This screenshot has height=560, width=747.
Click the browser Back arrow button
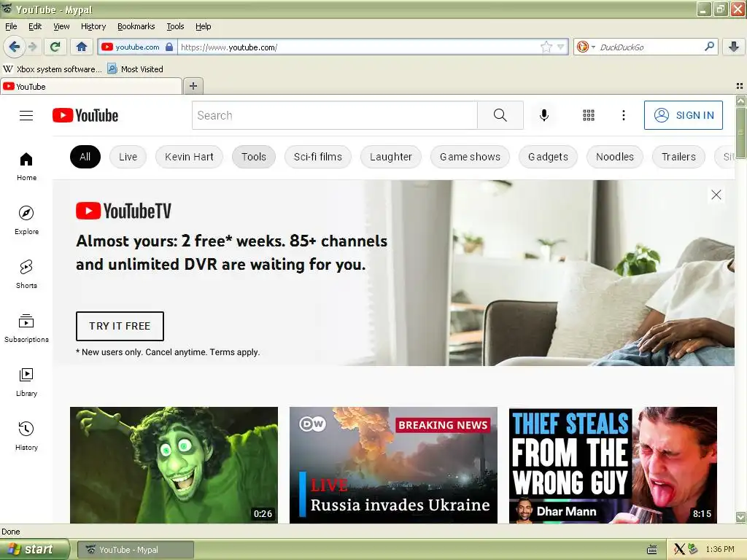15,47
